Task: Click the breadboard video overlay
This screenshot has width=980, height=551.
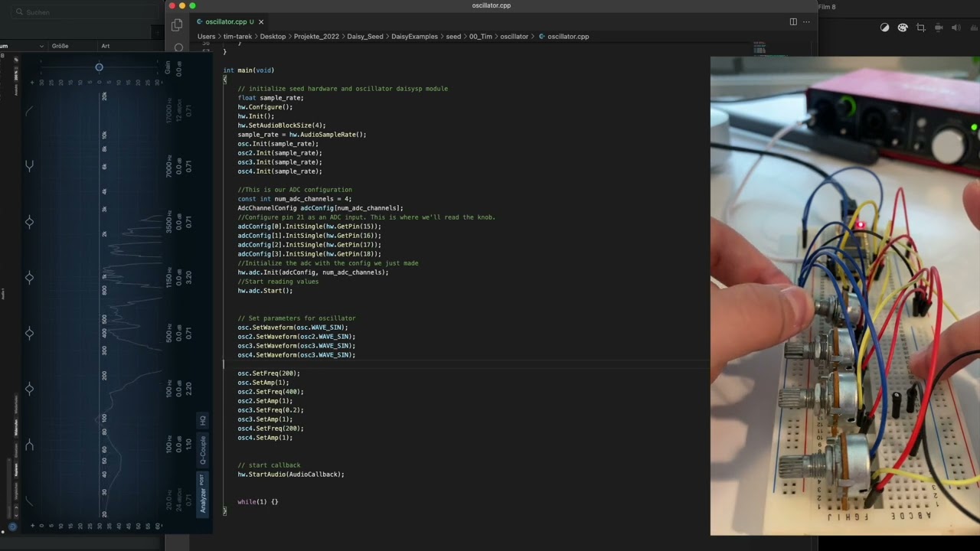Action: [x=845, y=295]
